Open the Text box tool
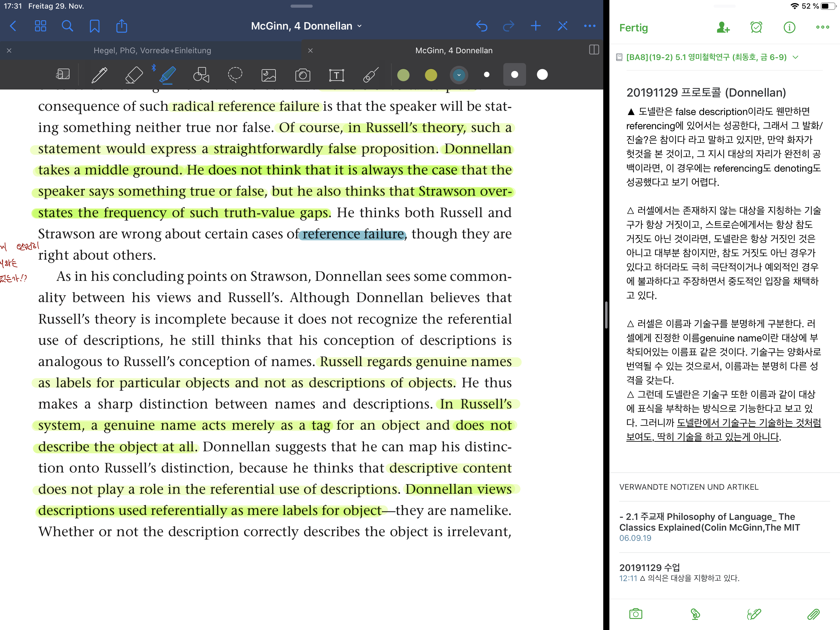 coord(336,75)
